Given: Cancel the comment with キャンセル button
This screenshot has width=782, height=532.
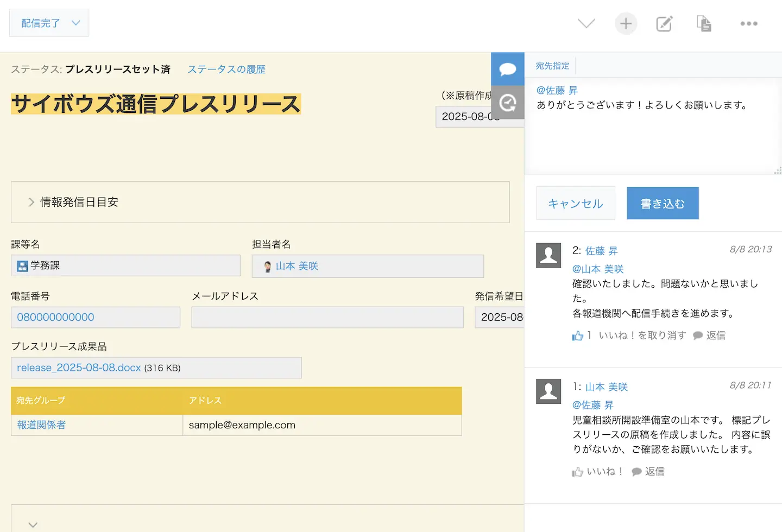Looking at the screenshot, I should click(575, 204).
